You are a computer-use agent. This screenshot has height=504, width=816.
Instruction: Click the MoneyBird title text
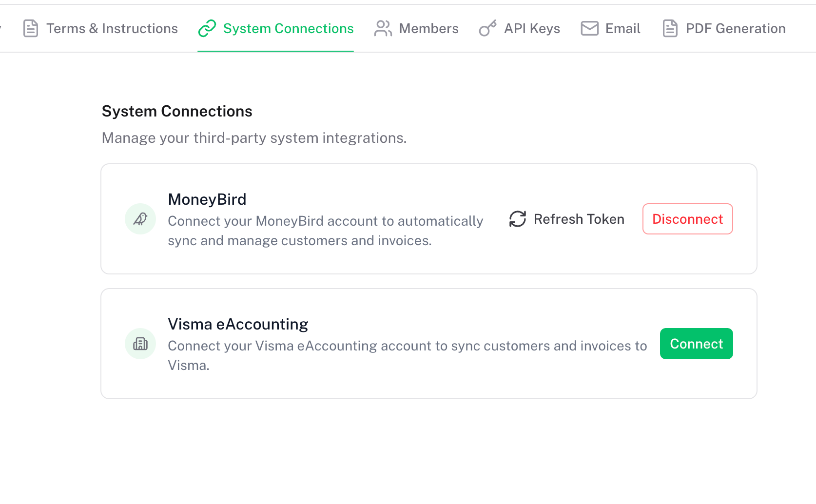point(207,199)
